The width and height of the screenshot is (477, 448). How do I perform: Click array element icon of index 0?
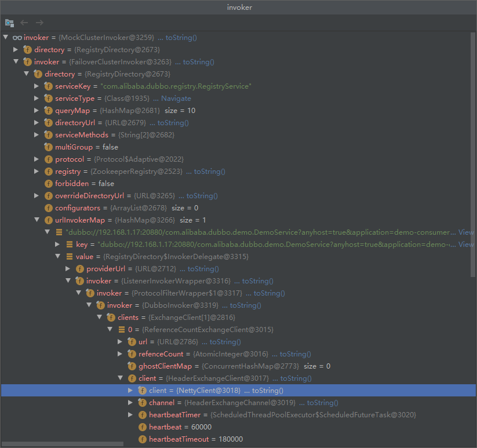(122, 329)
